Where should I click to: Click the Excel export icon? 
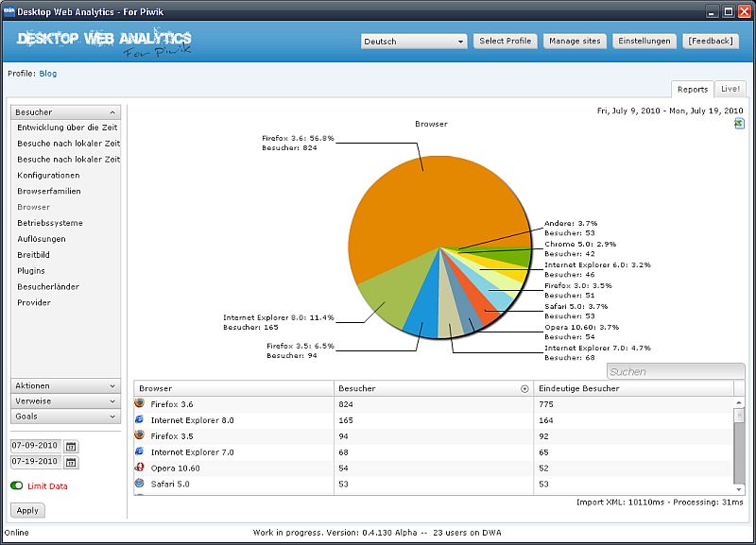point(738,124)
